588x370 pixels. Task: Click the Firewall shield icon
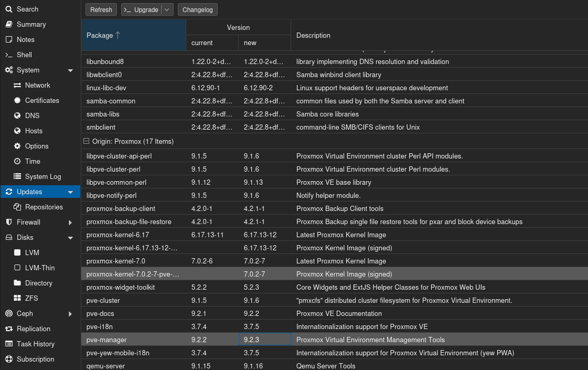(9, 222)
